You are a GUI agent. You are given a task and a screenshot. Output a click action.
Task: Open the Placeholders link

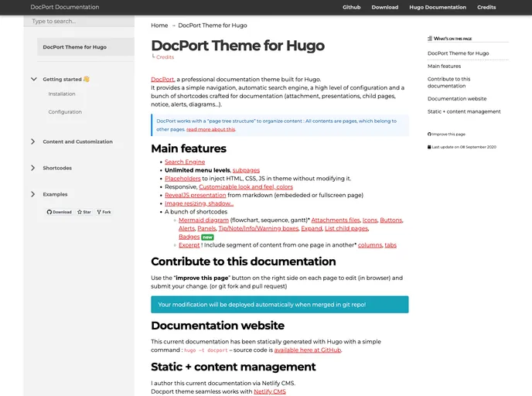tap(182, 179)
